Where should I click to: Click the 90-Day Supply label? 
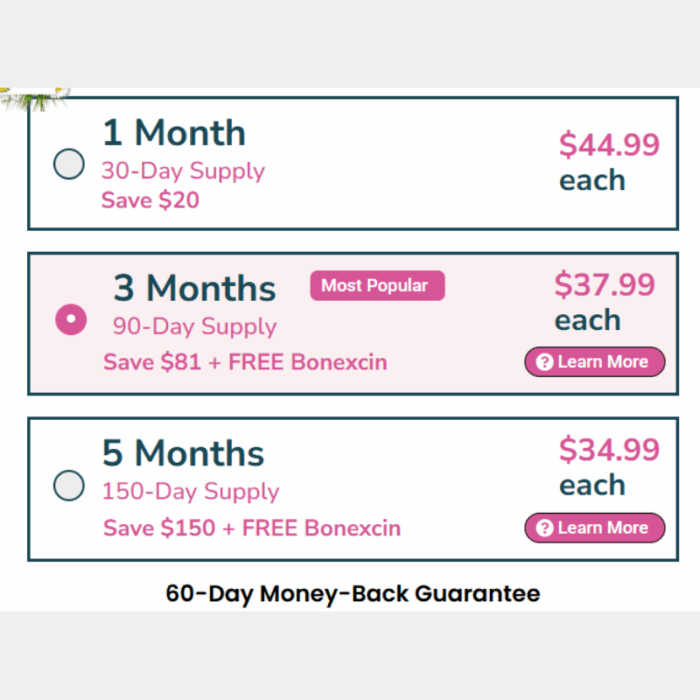195,327
